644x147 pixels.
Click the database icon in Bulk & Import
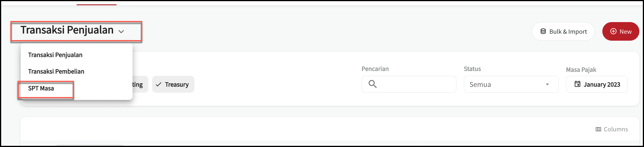543,31
